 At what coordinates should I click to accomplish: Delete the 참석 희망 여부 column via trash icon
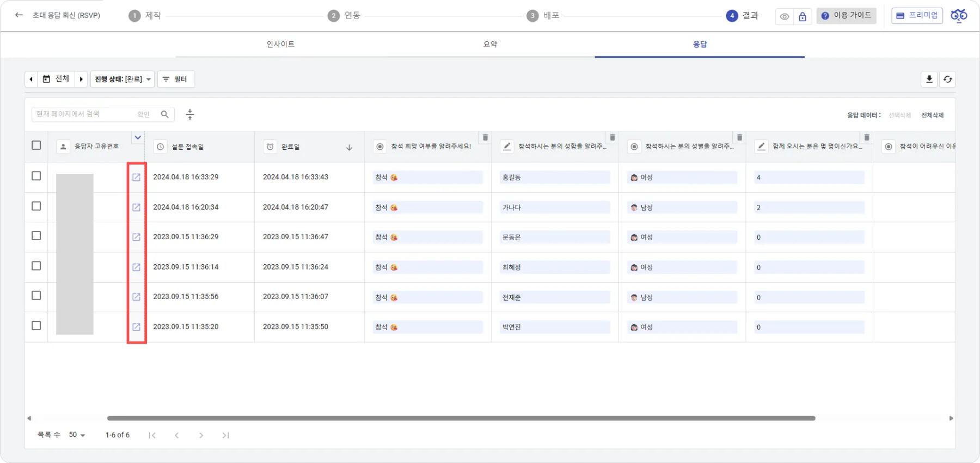[485, 137]
